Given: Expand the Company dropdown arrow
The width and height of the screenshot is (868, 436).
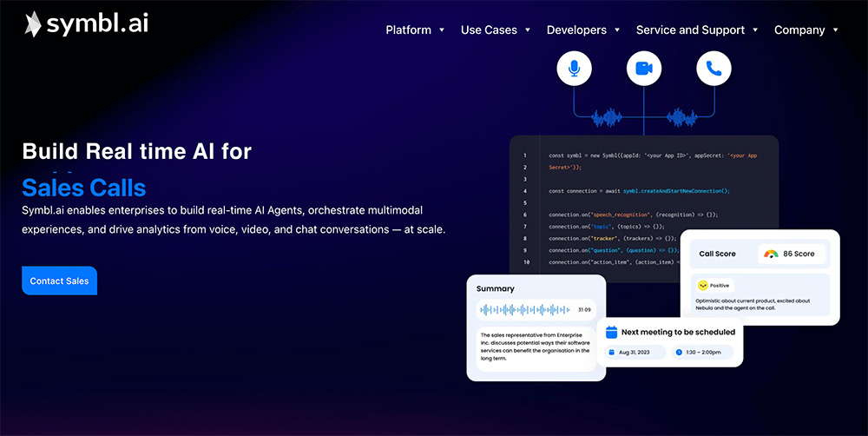Looking at the screenshot, I should (835, 30).
